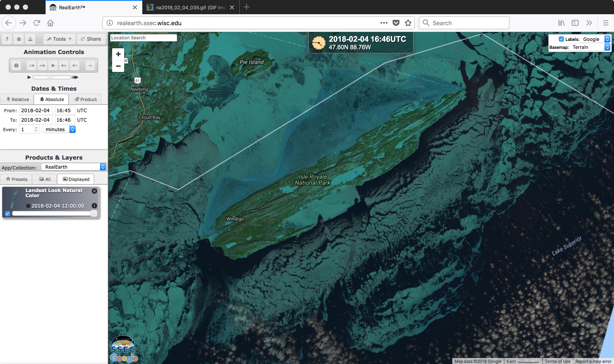
Task: Step backward in the animation
Action: pyautogui.click(x=42, y=65)
